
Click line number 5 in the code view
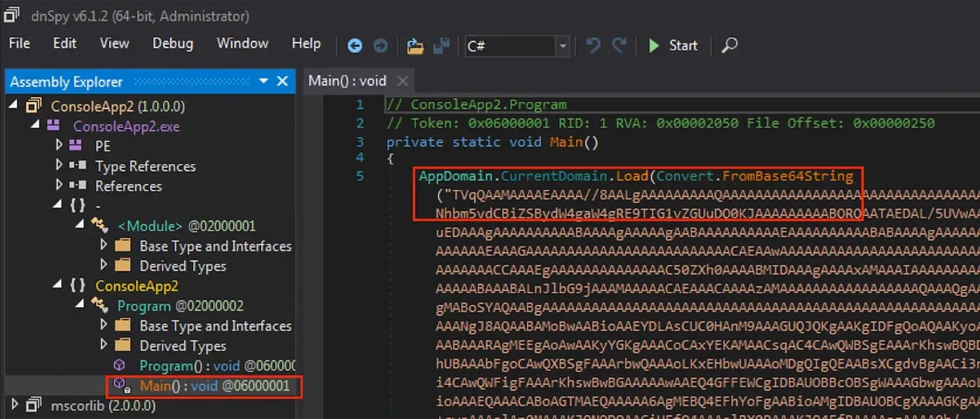coord(359,175)
